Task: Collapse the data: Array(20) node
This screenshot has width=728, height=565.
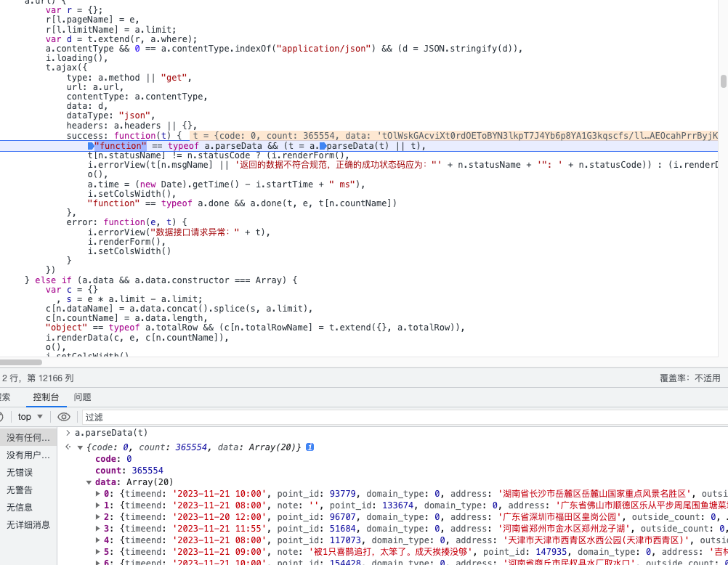Action: (89, 482)
